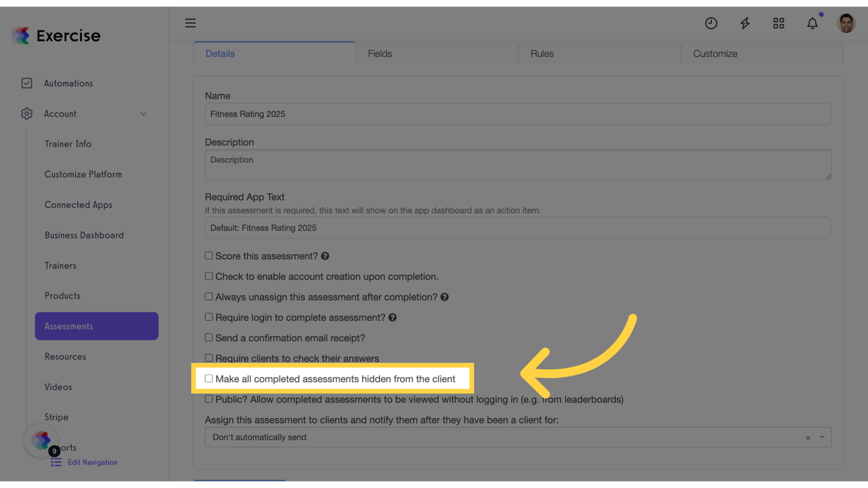Open the Rules tab
868x488 pixels.
pyautogui.click(x=541, y=53)
